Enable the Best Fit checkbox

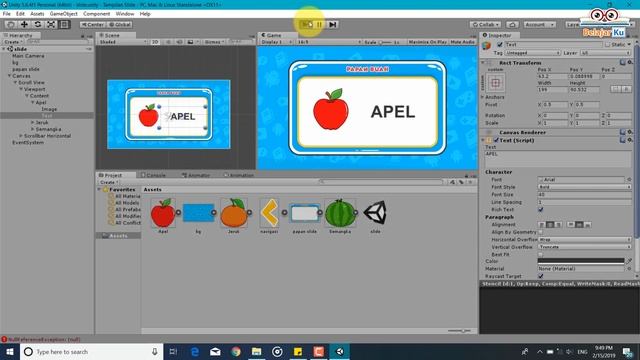[541, 254]
